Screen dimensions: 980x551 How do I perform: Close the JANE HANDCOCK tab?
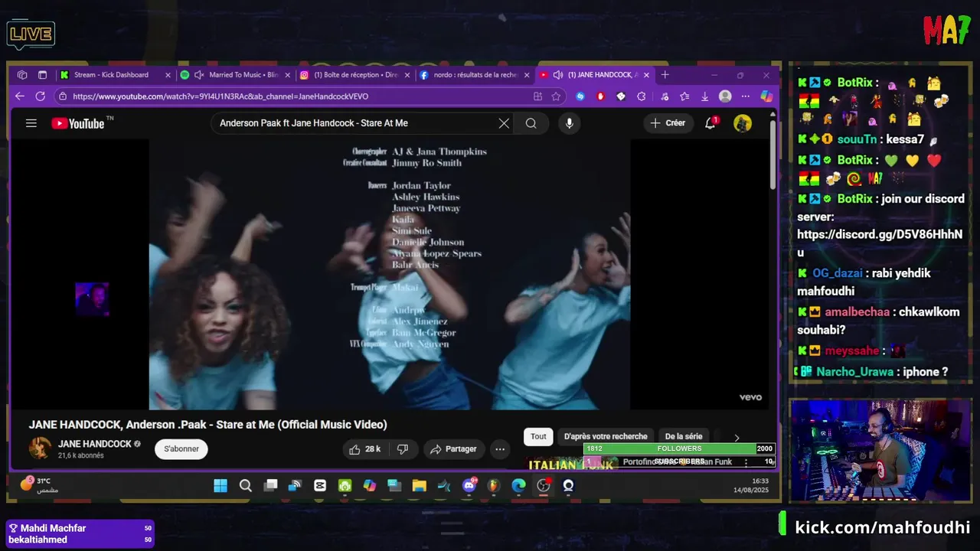click(x=646, y=75)
